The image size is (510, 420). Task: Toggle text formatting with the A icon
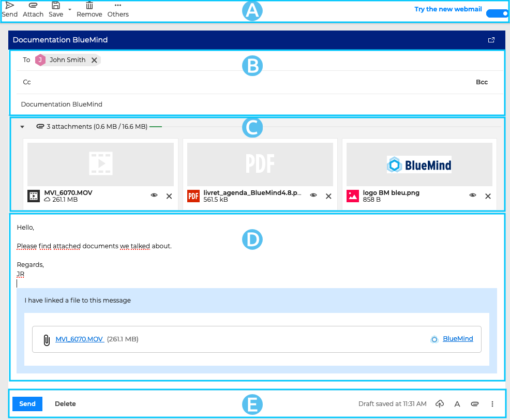click(x=457, y=404)
